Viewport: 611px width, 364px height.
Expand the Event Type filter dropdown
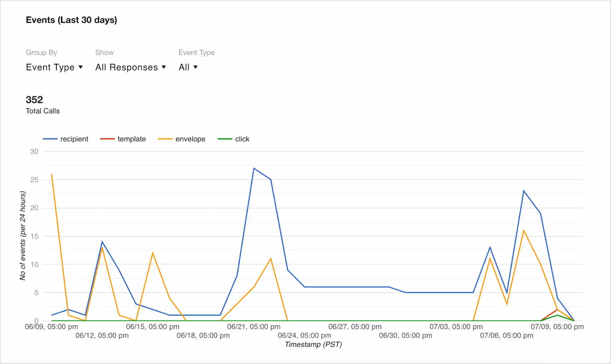(x=188, y=67)
